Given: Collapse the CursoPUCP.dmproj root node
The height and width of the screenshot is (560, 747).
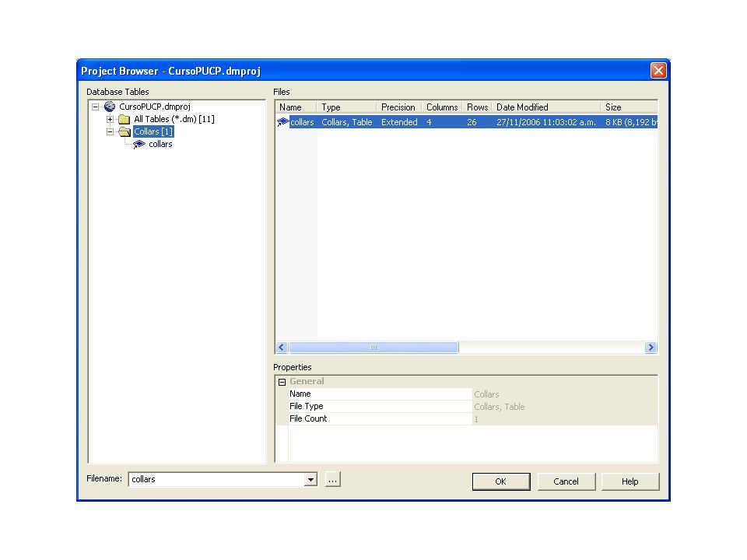Looking at the screenshot, I should (95, 107).
